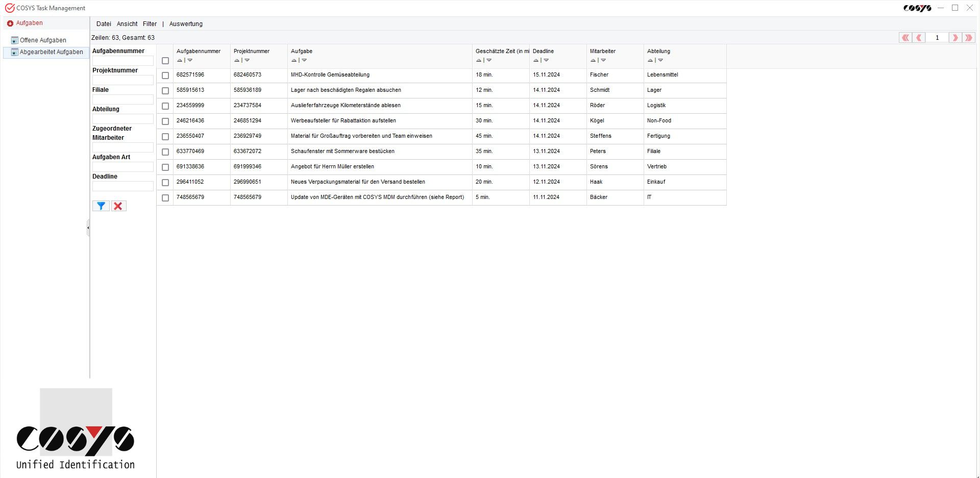
Task: Toggle the select-all header checkbox
Action: click(165, 61)
